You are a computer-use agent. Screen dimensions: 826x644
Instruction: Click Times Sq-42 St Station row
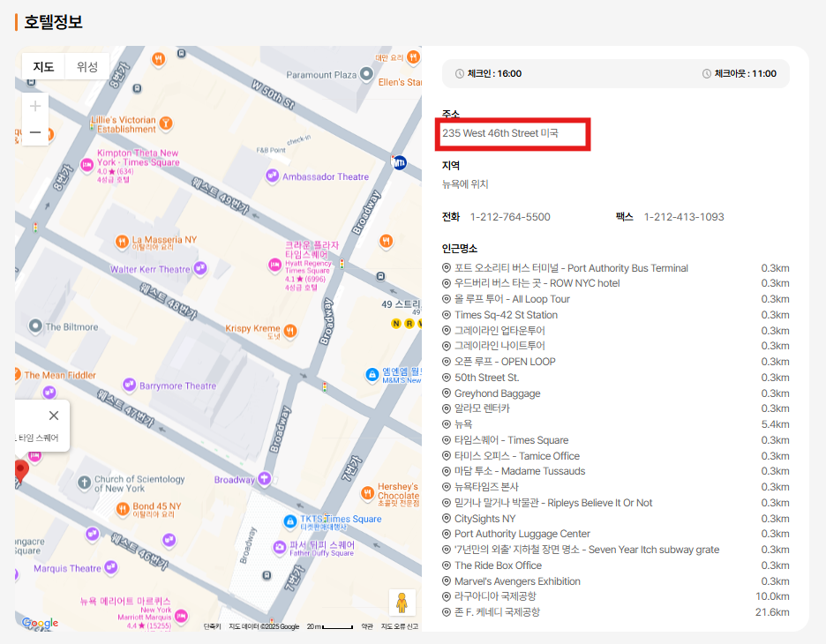615,315
